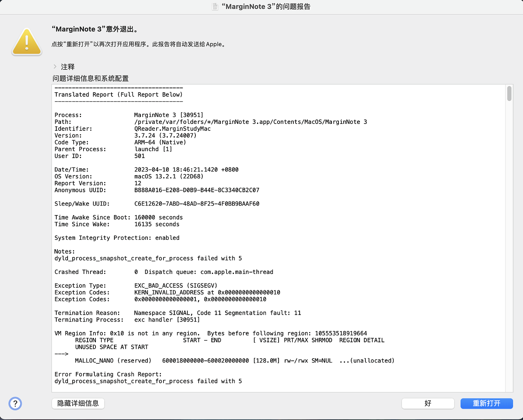
Task: Click the "MarginNote 3"意外退出 heading
Action: click(x=95, y=29)
